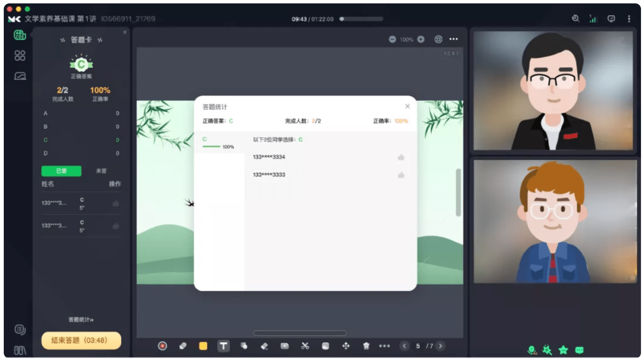Open top-right vertical more menu

point(629,18)
